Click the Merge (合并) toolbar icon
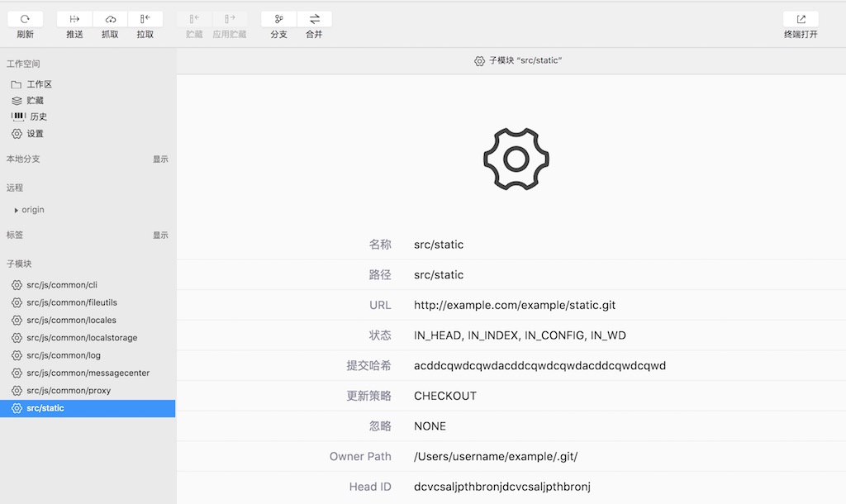846x504 pixels. pyautogui.click(x=315, y=19)
